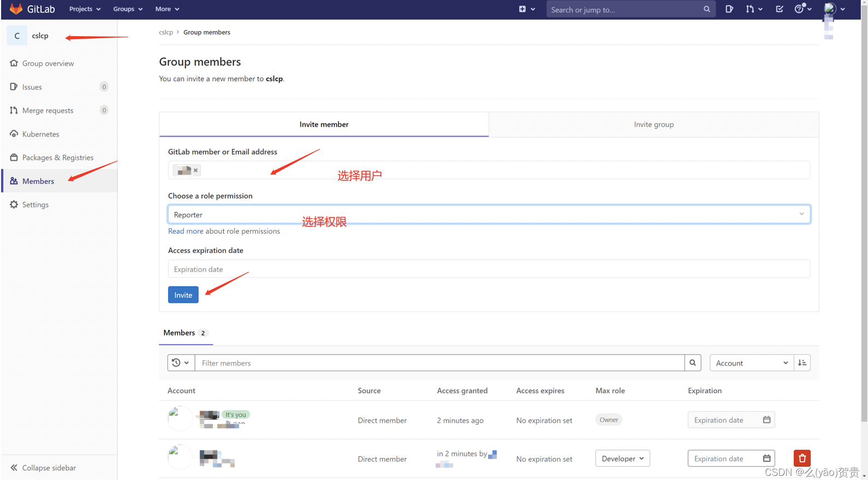
Task: Open the plus create-new dropdown icon
Action: [527, 9]
